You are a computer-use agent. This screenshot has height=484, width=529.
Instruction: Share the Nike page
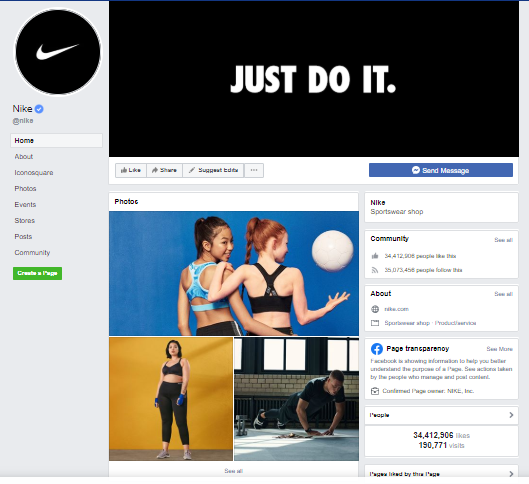pyautogui.click(x=165, y=170)
